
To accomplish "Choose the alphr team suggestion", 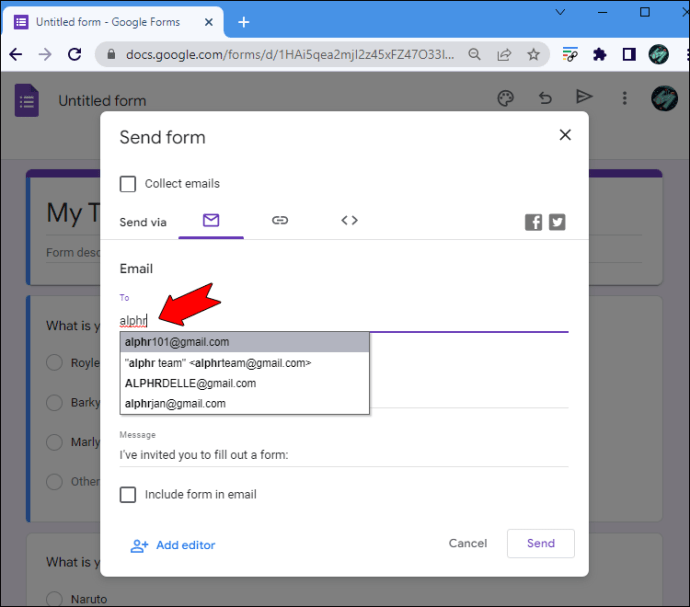I will pos(245,363).
